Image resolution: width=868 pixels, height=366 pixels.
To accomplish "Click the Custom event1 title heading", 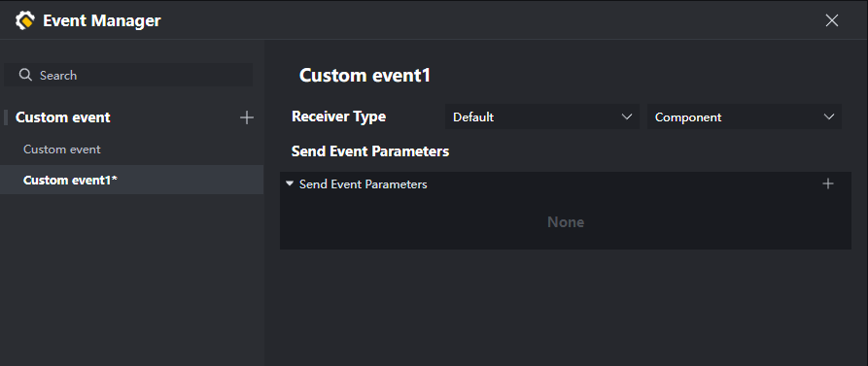I will tap(365, 75).
